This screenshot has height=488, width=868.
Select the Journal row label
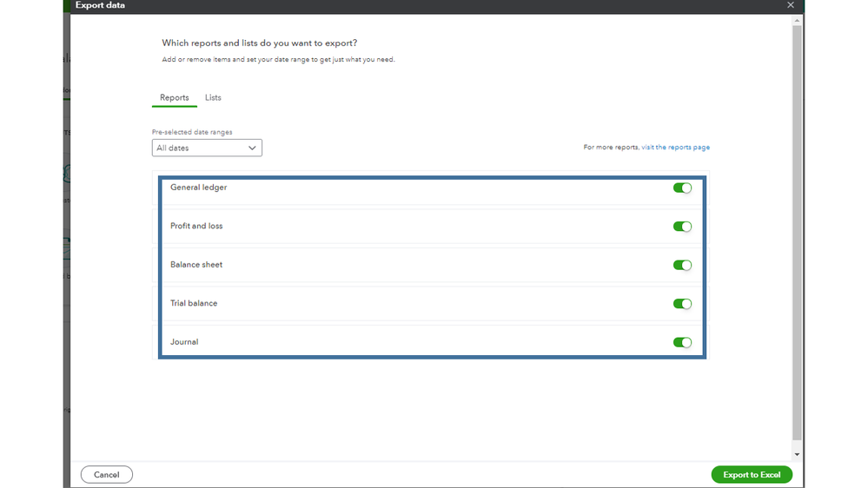pos(184,342)
